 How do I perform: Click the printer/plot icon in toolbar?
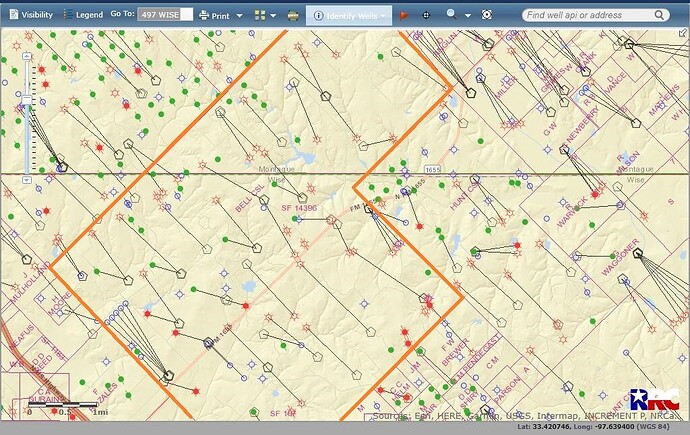tap(293, 16)
